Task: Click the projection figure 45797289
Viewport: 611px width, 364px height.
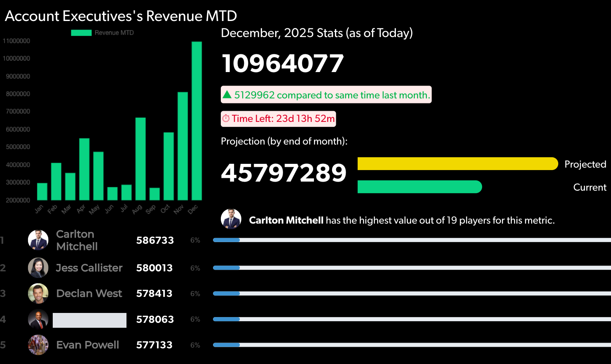Action: (284, 173)
